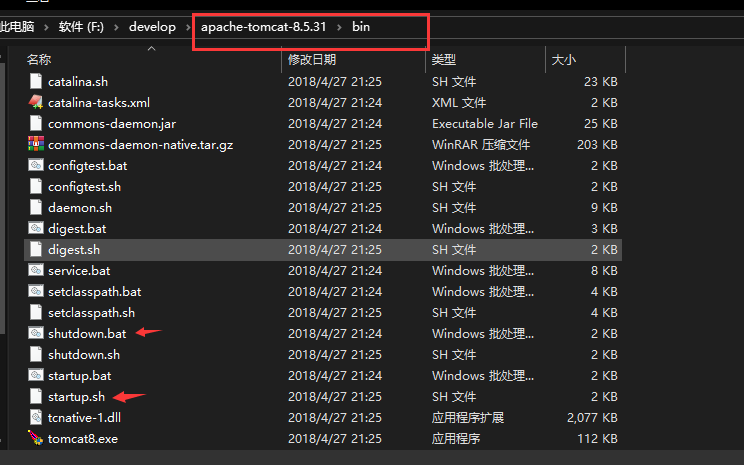Screen dimensions: 744x465
Task: Click the setclasspath.bat batch file icon
Action: [36, 291]
